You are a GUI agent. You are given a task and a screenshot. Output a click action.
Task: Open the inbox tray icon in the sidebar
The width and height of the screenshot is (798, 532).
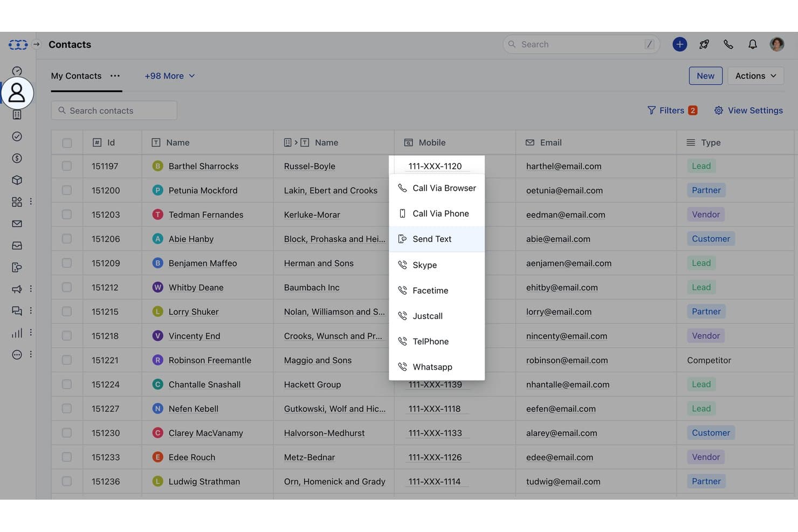17,245
